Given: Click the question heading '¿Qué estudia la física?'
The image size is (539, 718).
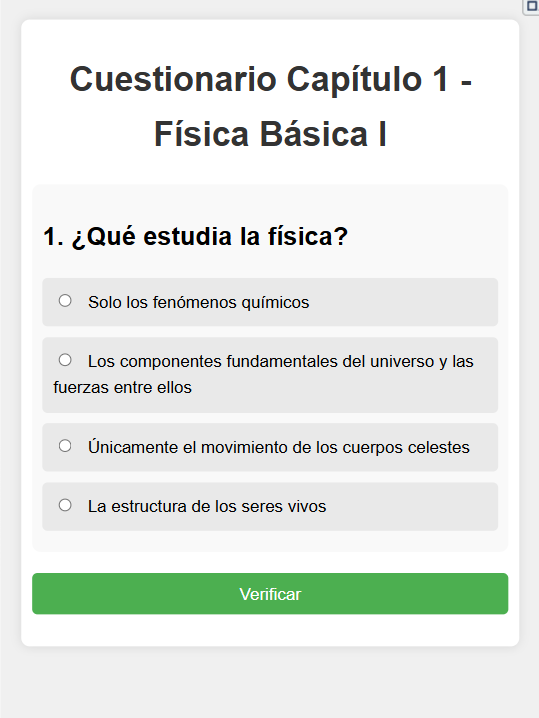Looking at the screenshot, I should click(x=210, y=237).
